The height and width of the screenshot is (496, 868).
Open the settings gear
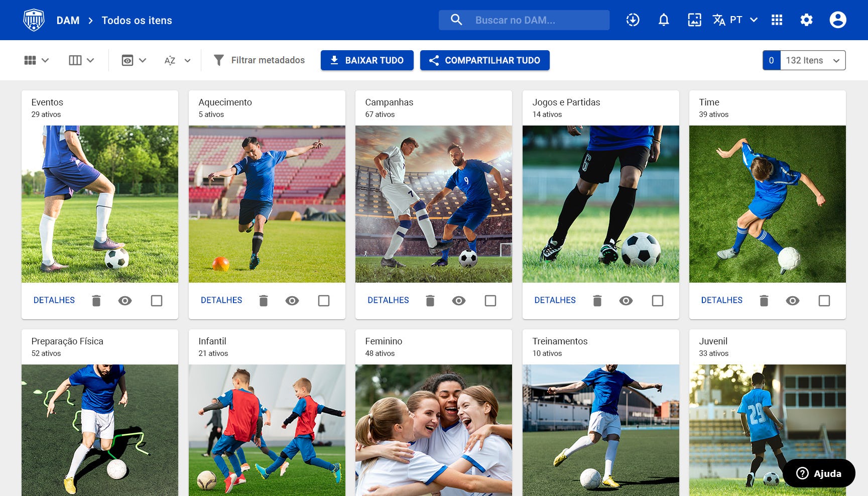(x=806, y=20)
